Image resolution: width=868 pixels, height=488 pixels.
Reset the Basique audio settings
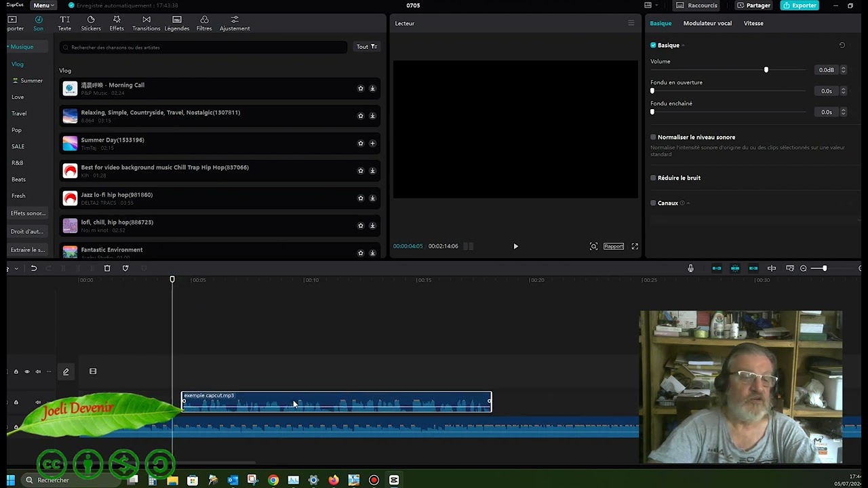842,45
